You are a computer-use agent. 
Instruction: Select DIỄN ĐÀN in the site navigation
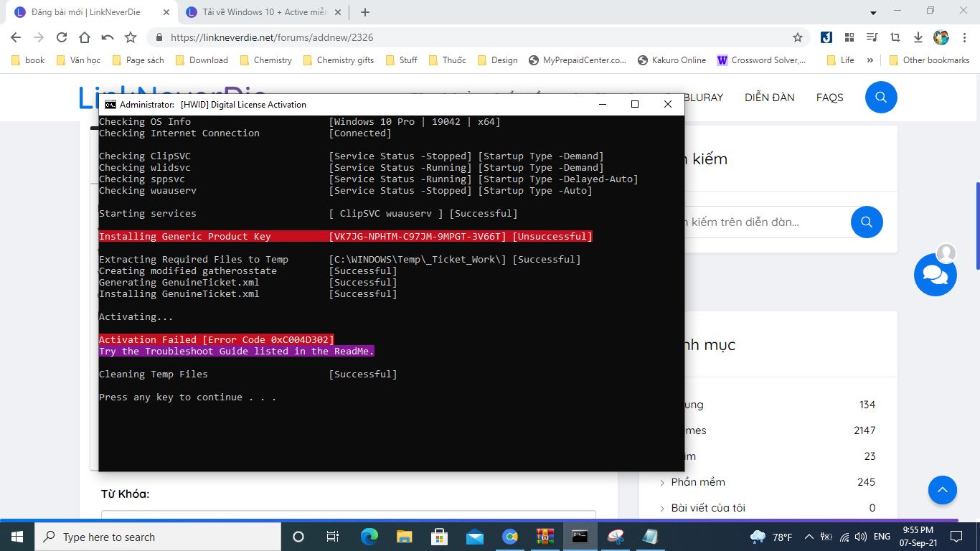coord(768,97)
